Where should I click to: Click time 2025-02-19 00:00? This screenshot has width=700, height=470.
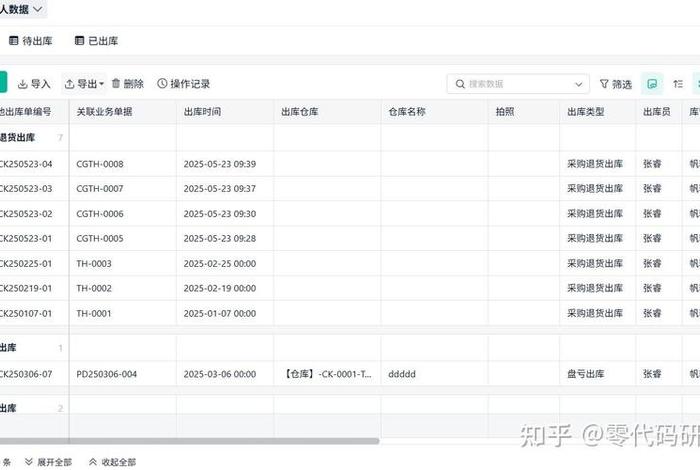(220, 288)
